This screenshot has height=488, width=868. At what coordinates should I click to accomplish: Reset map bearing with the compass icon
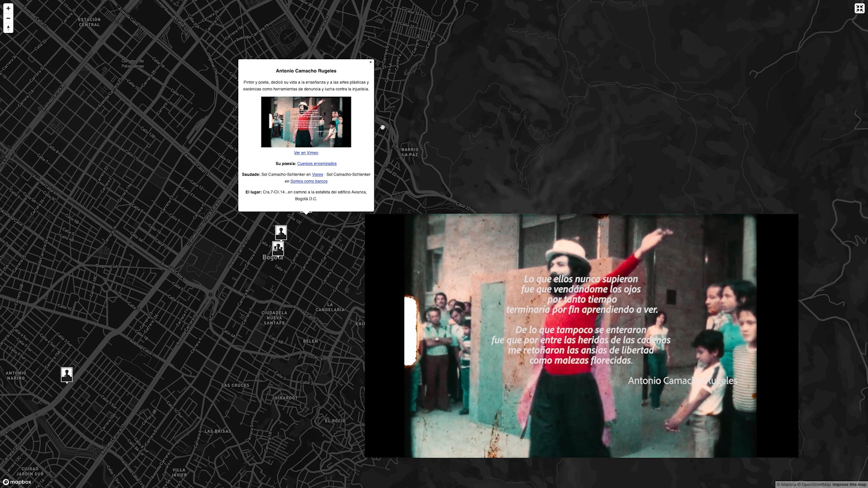pos(8,28)
